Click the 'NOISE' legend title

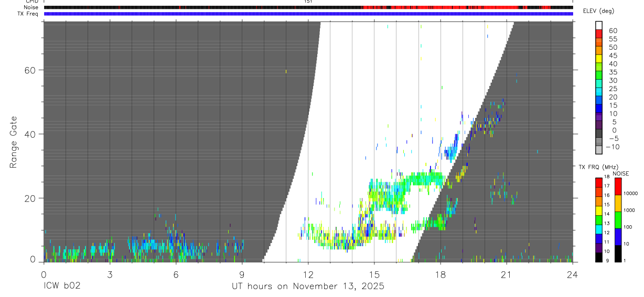pyautogui.click(x=620, y=173)
